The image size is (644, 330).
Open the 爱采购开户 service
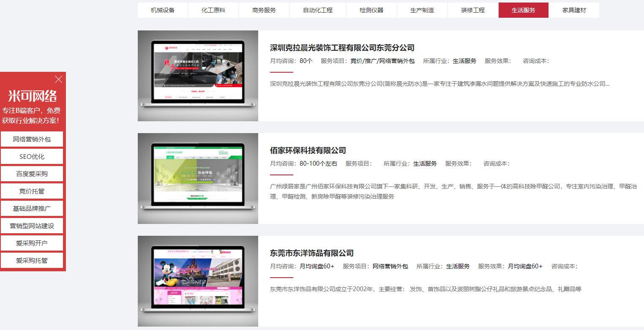point(32,243)
